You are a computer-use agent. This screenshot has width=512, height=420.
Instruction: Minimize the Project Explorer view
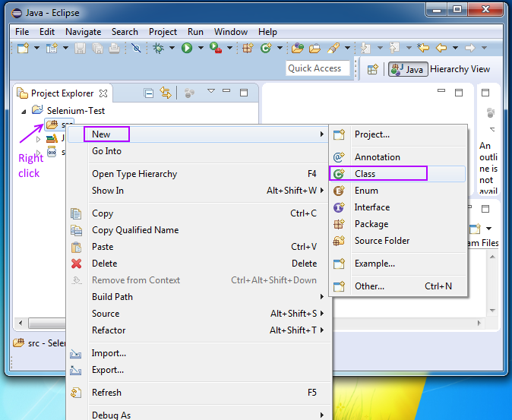[x=226, y=90]
